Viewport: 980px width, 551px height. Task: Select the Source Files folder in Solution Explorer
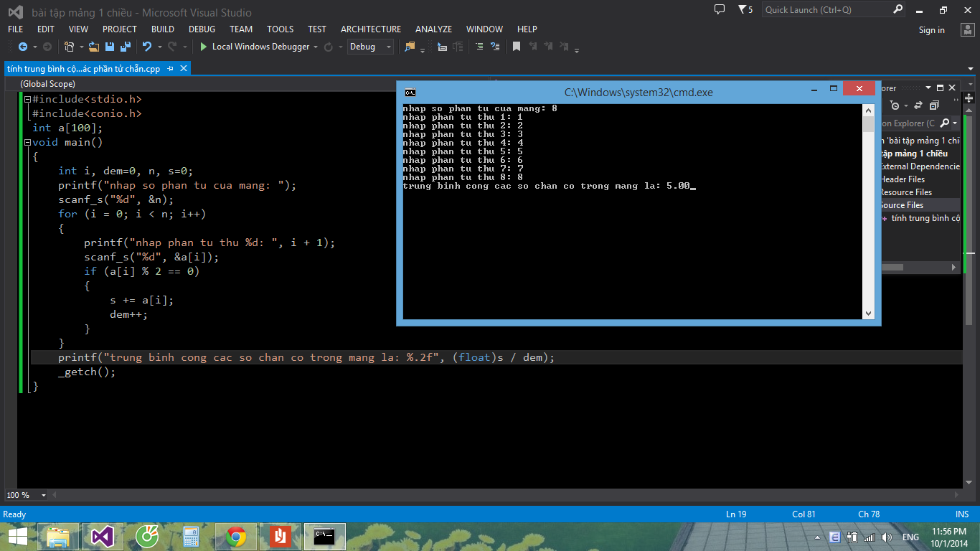[x=920, y=205]
